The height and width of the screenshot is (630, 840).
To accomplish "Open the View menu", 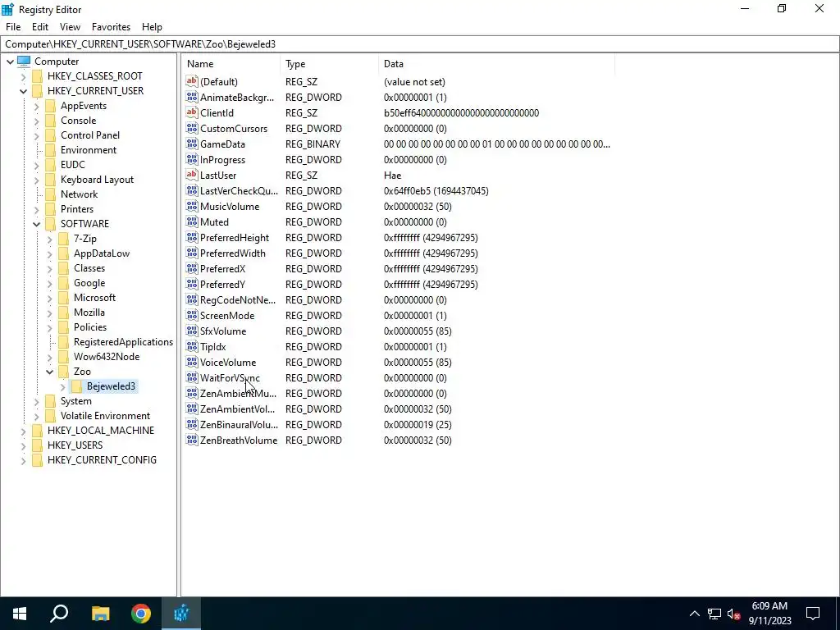I will (x=70, y=27).
